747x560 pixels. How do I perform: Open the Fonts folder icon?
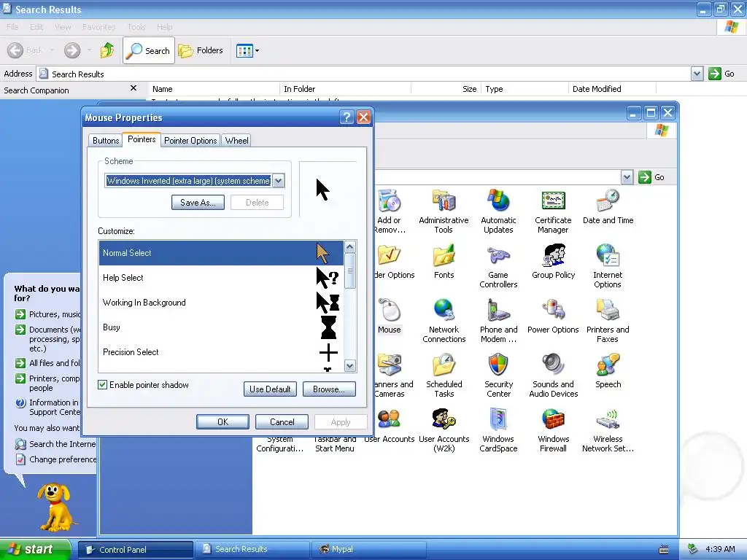click(444, 262)
